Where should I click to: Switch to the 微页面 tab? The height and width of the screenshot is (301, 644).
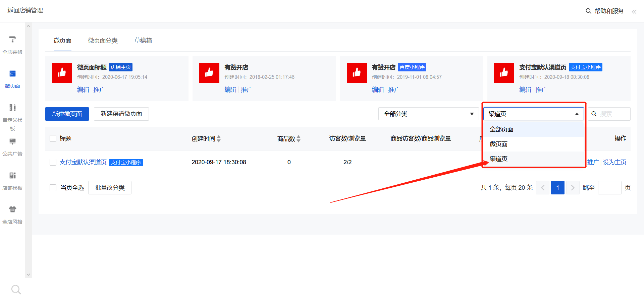[x=62, y=41]
